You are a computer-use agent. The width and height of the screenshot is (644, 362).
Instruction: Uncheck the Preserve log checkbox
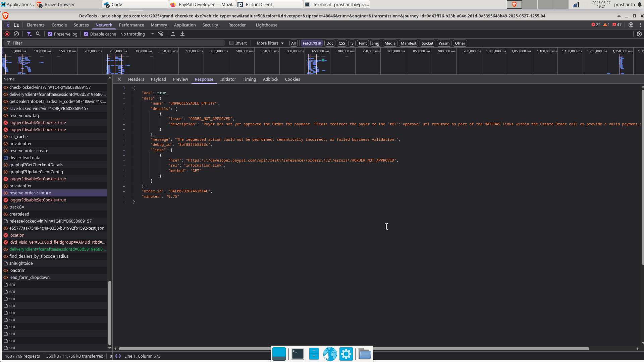point(50,34)
